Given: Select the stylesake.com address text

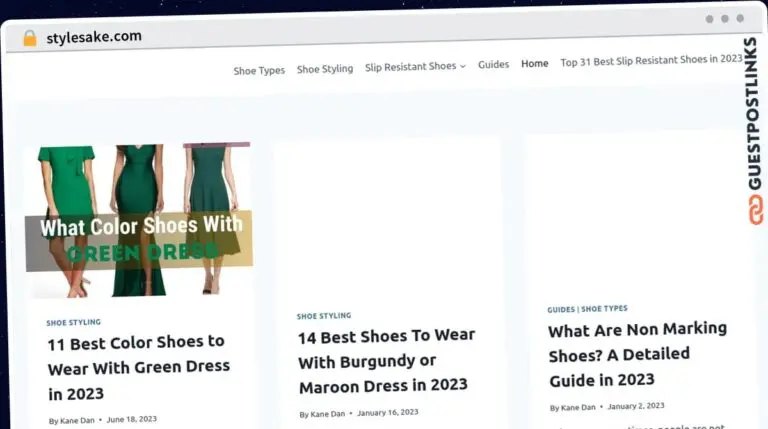Looking at the screenshot, I should click(94, 37).
